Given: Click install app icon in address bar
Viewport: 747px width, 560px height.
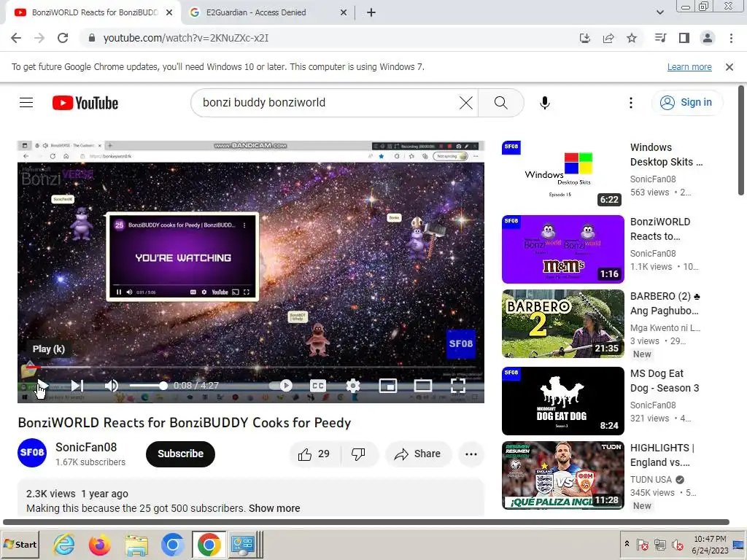Looking at the screenshot, I should (x=585, y=38).
